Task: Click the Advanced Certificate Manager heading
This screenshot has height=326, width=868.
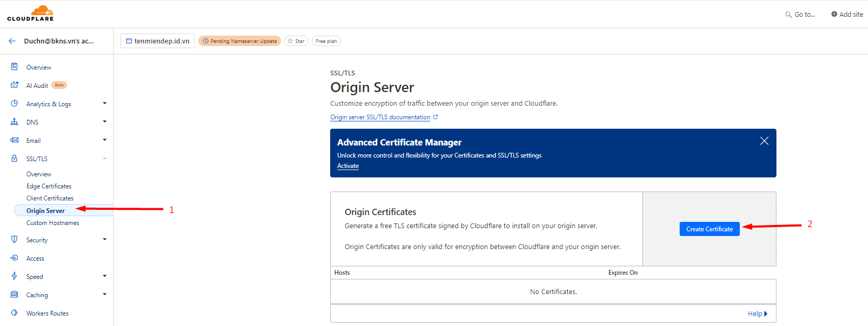Action: (399, 142)
